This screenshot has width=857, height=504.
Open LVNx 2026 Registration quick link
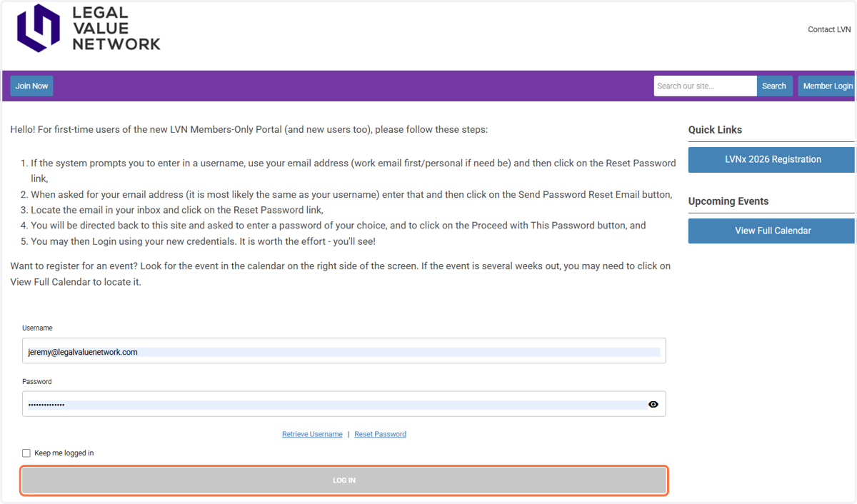771,159
